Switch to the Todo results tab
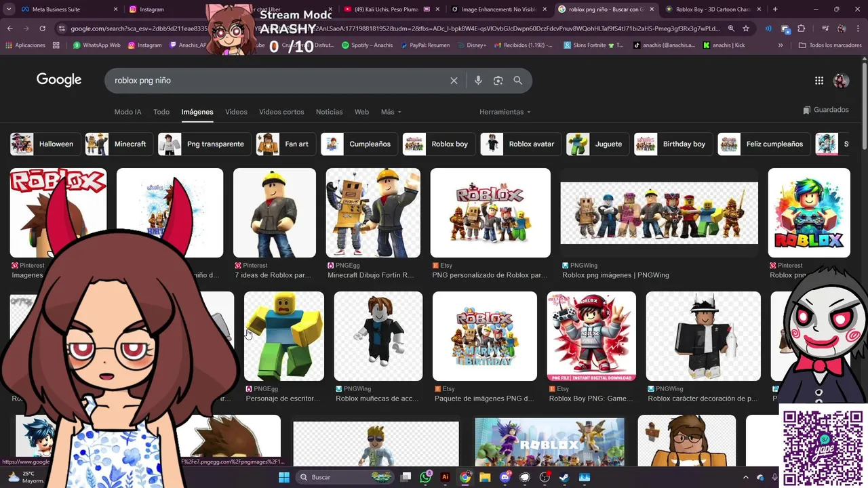This screenshot has width=868, height=488. tap(161, 112)
